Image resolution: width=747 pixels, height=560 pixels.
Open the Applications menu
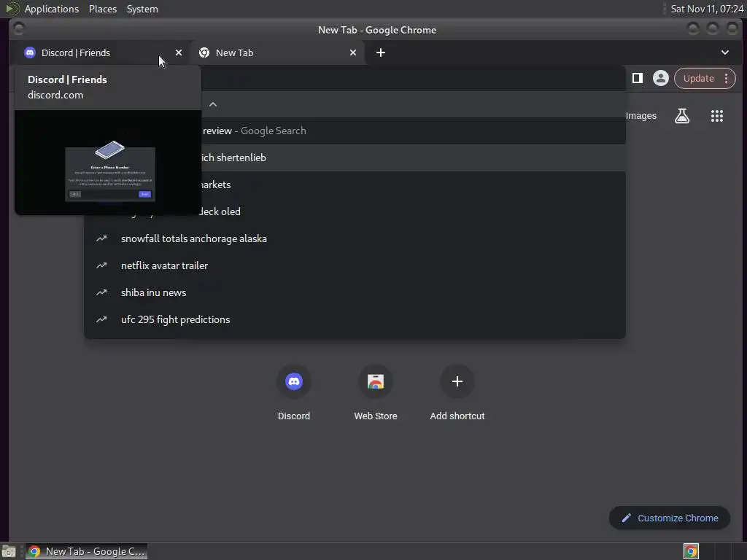click(52, 9)
